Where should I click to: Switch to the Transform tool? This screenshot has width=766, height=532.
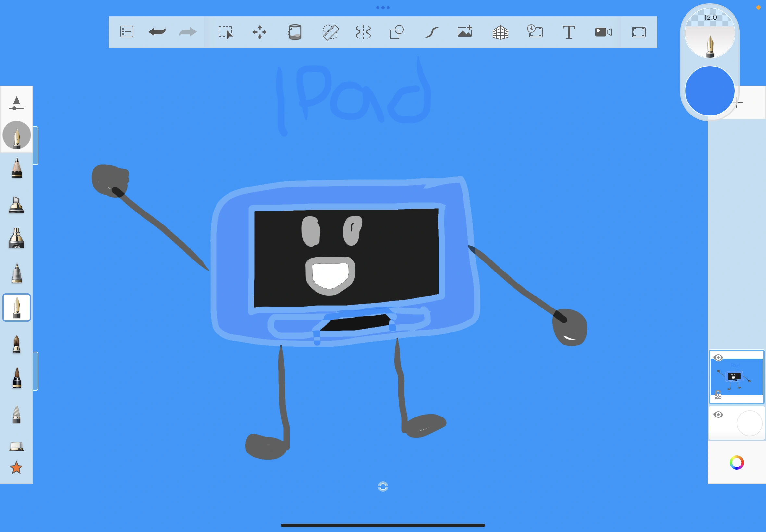(260, 32)
